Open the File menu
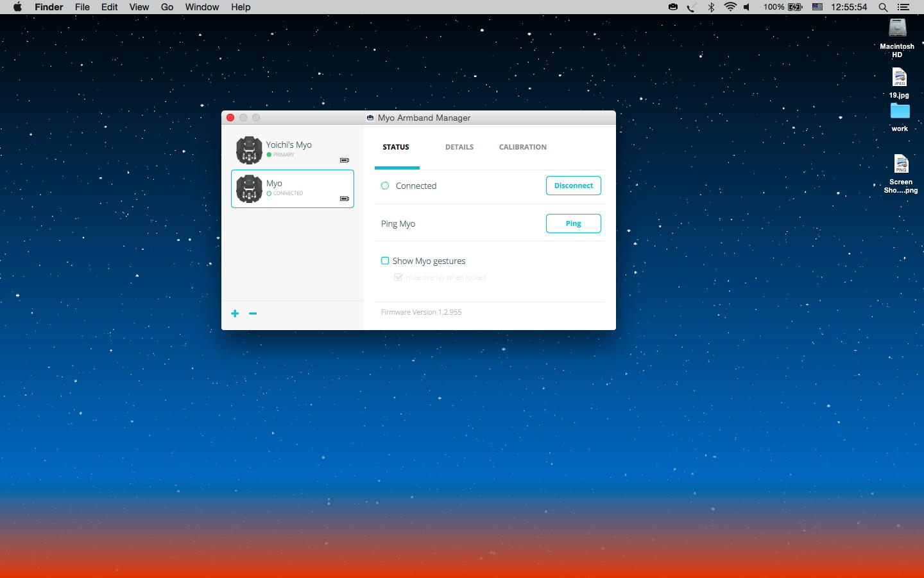924x578 pixels. pos(82,7)
